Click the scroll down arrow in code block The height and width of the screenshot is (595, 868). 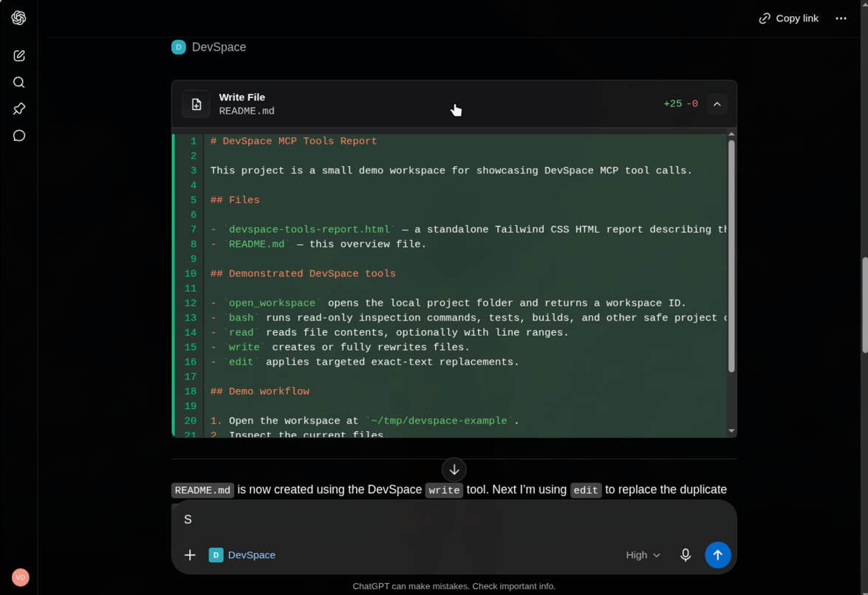coord(731,431)
